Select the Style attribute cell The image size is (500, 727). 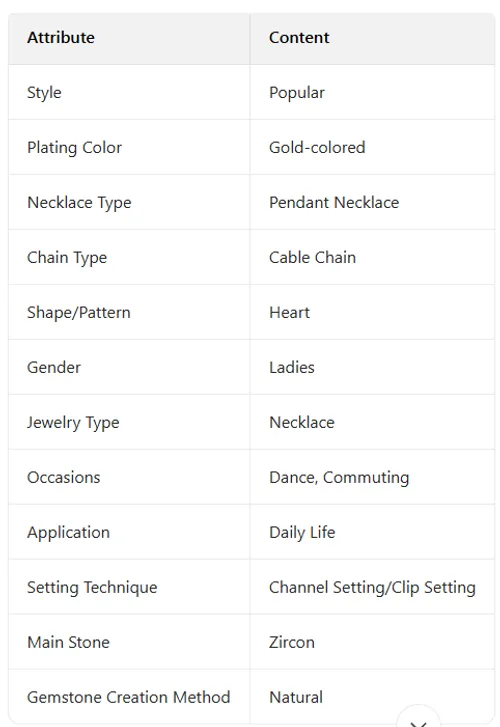(x=129, y=92)
